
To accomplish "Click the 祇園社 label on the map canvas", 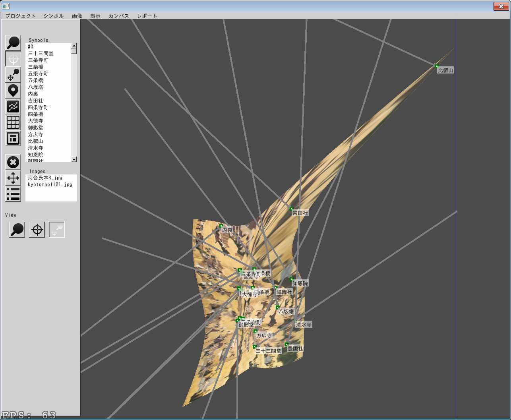I will point(284,292).
